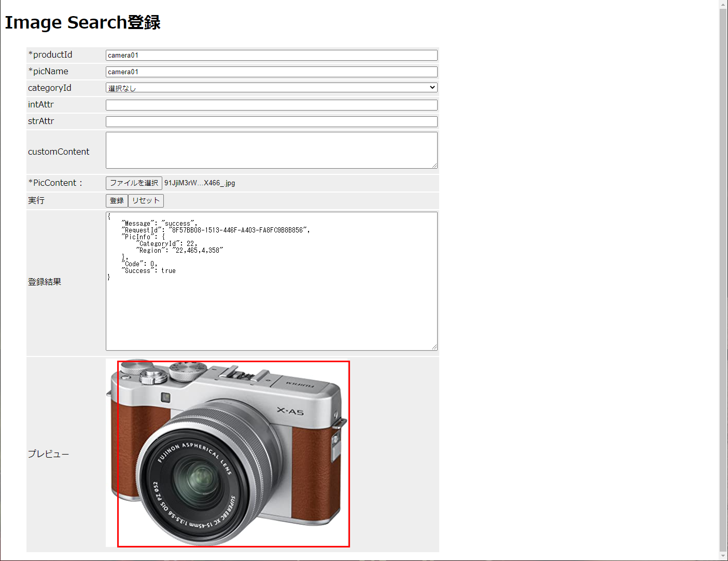Click inside the customContent textarea
Image resolution: width=728 pixels, height=561 pixels.
(271, 150)
